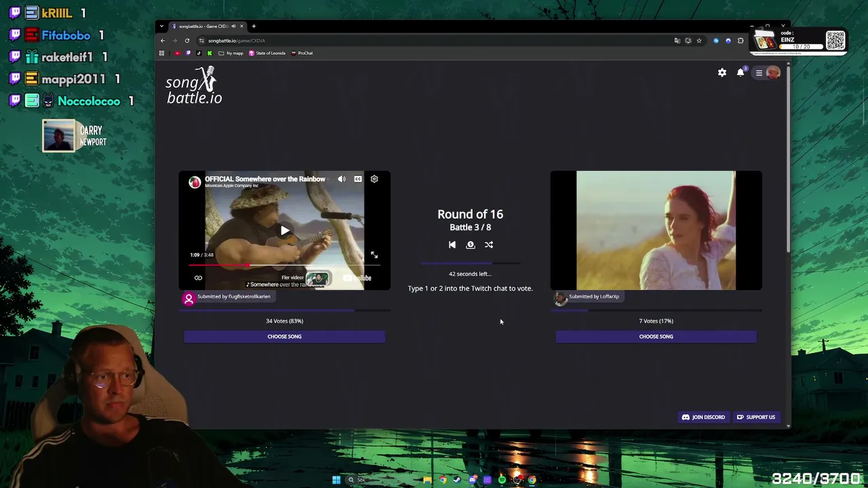
Task: Open a new browser tab
Action: click(x=254, y=26)
